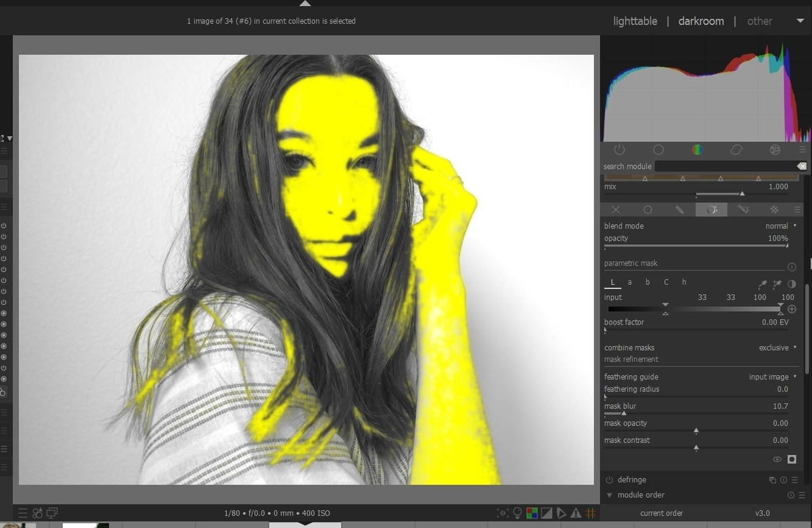812x528 pixels.
Task: Toggle input polarity plus icon
Action: [x=792, y=309]
